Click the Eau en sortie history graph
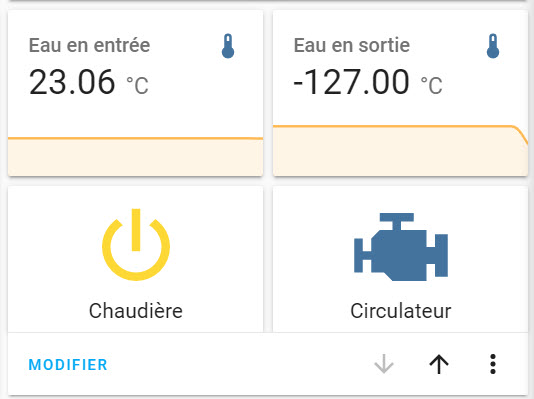 pyautogui.click(x=400, y=151)
